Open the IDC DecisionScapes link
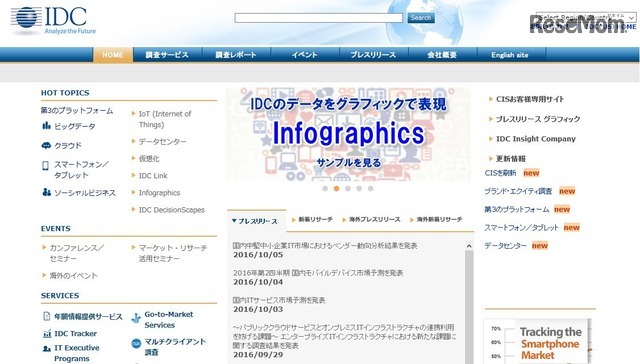The width and height of the screenshot is (640, 364). [171, 210]
